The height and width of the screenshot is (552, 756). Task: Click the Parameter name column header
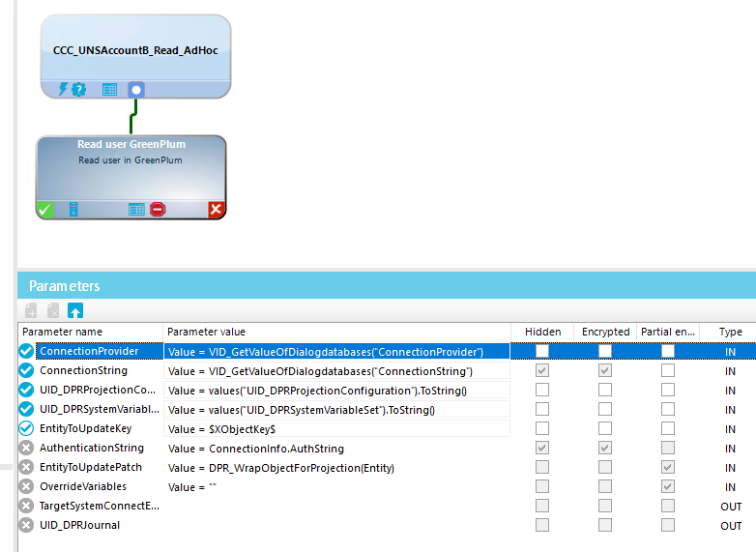click(91, 332)
